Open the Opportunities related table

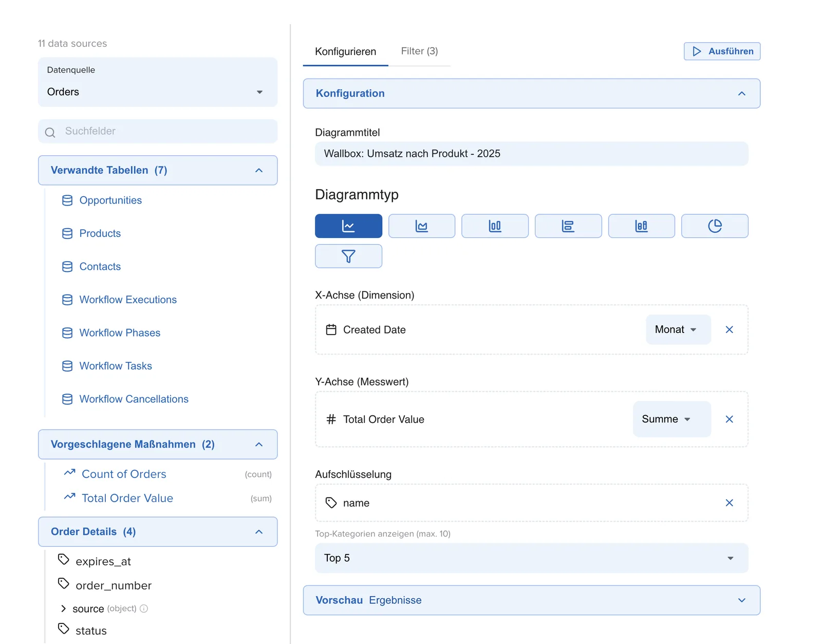110,200
